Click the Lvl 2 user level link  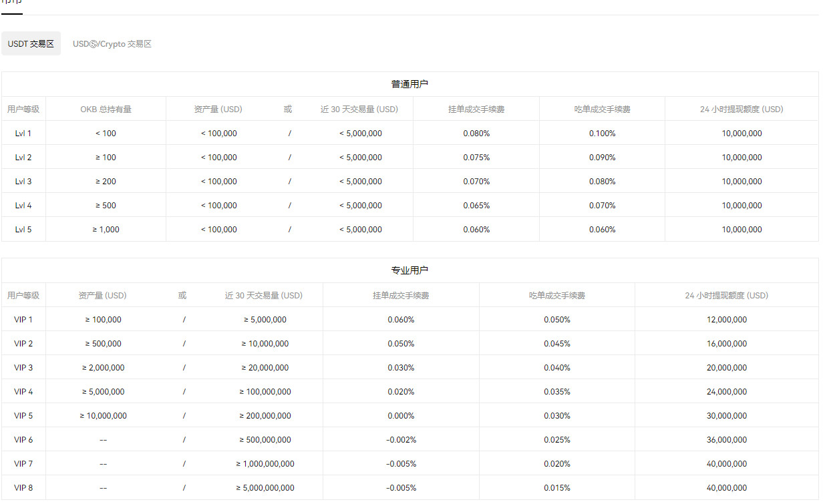tap(23, 157)
